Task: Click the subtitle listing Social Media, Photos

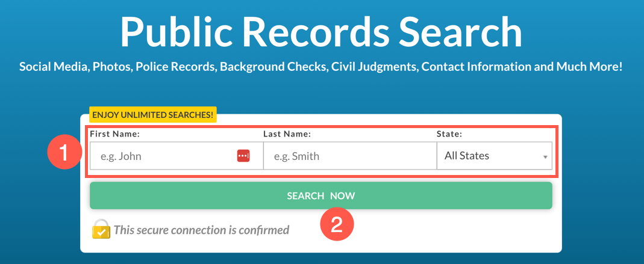Action: [320, 66]
